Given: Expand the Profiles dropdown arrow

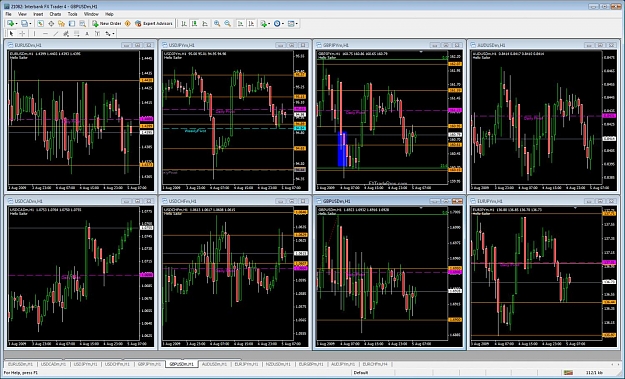Looking at the screenshot, I should (30, 24).
